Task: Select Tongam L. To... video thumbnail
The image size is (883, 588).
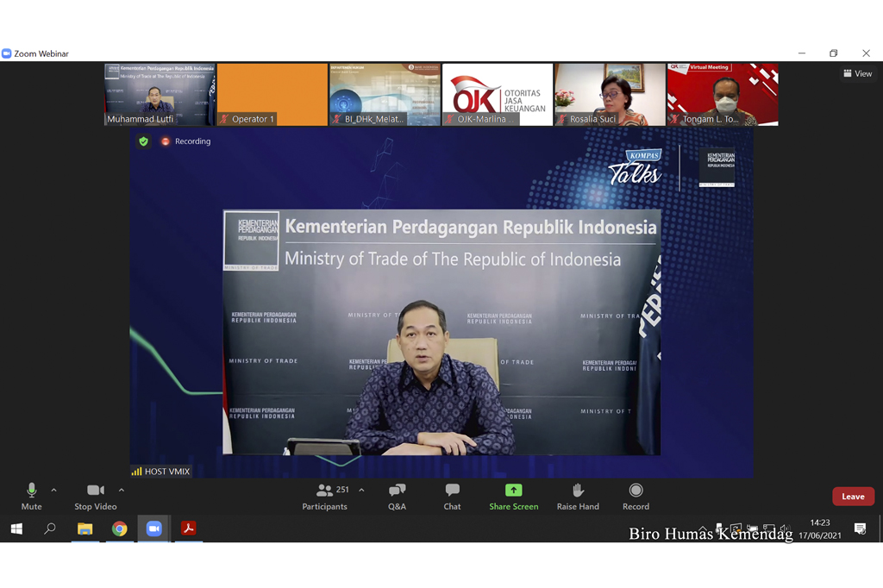Action: coord(723,94)
